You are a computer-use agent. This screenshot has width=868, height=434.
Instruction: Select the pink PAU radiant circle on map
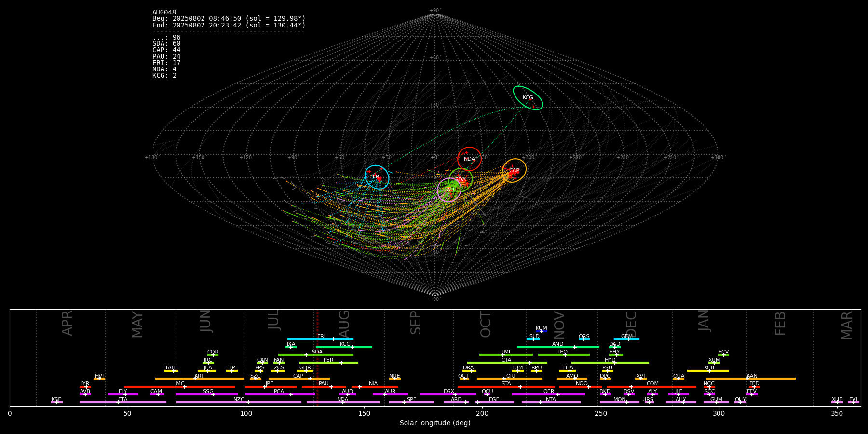pyautogui.click(x=449, y=190)
